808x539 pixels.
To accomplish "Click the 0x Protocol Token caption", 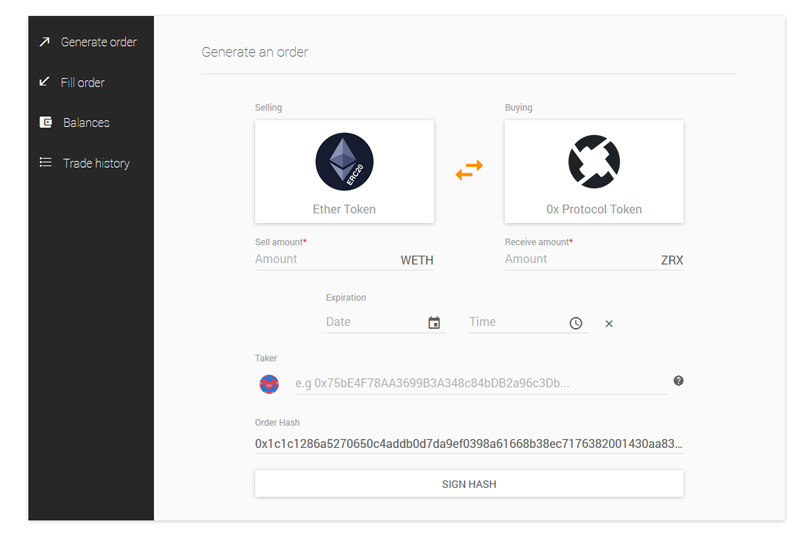I will (594, 209).
